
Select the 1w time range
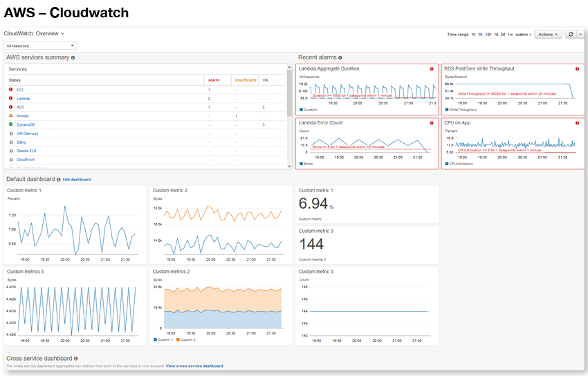coord(510,35)
